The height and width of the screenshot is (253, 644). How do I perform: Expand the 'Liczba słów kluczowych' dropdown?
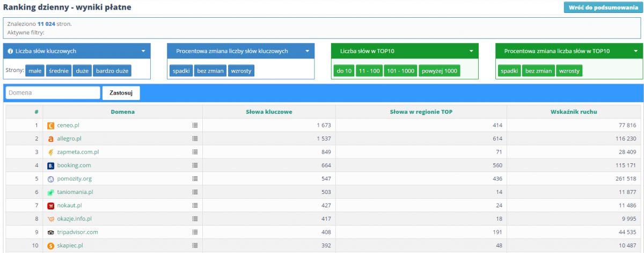point(143,52)
